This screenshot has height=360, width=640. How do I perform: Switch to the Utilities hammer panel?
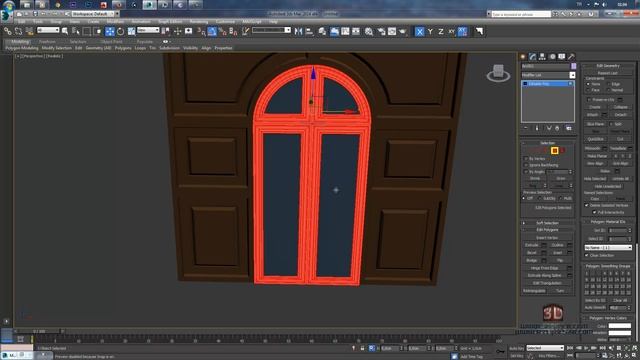point(571,56)
